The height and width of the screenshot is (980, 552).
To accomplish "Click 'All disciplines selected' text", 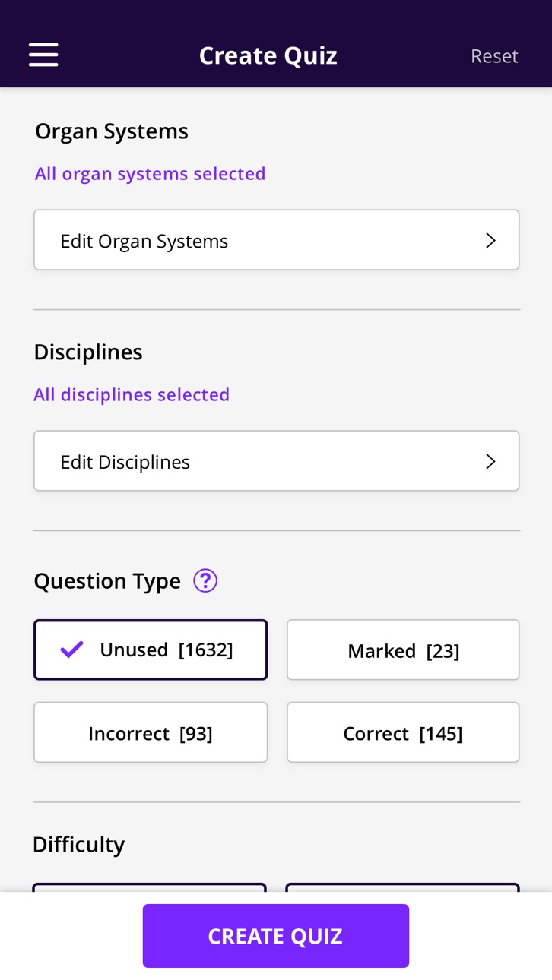I will (132, 395).
